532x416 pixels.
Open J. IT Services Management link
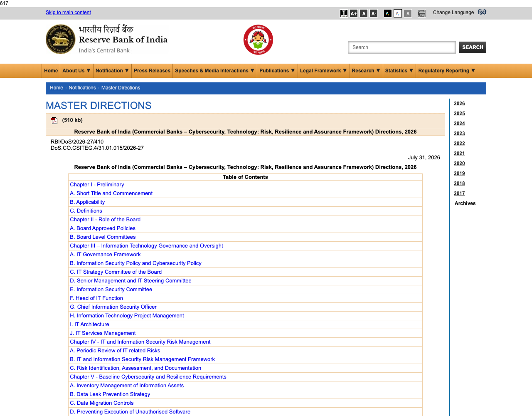[103, 333]
